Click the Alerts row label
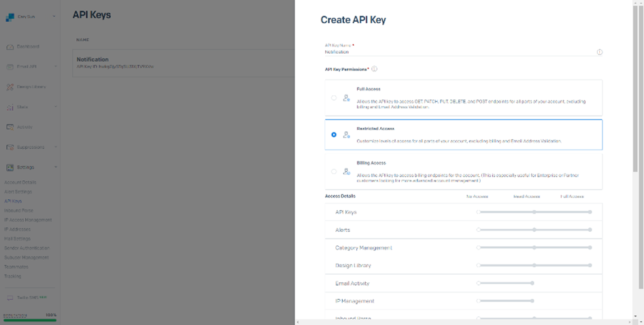Viewport: 644px width, 325px height. pos(343,230)
